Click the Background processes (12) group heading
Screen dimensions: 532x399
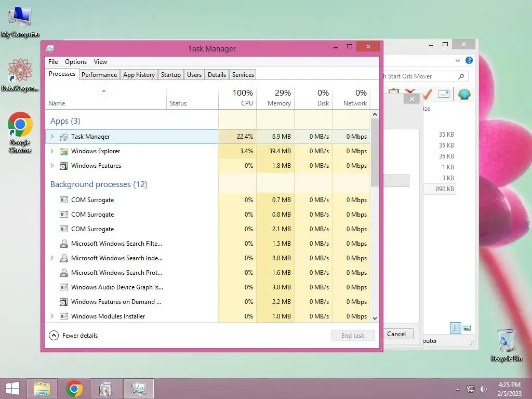(99, 184)
